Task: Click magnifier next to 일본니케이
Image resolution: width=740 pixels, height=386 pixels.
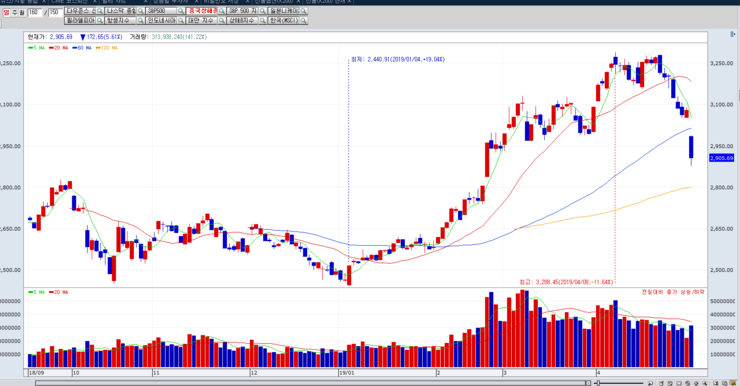Action: pos(303,11)
